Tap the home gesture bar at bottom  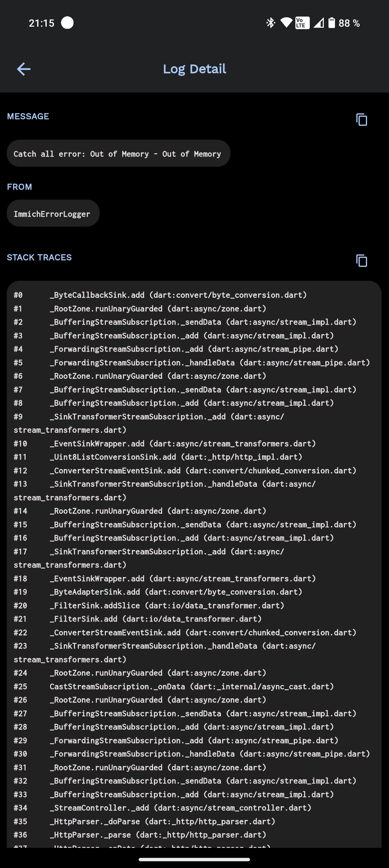[x=194, y=859]
